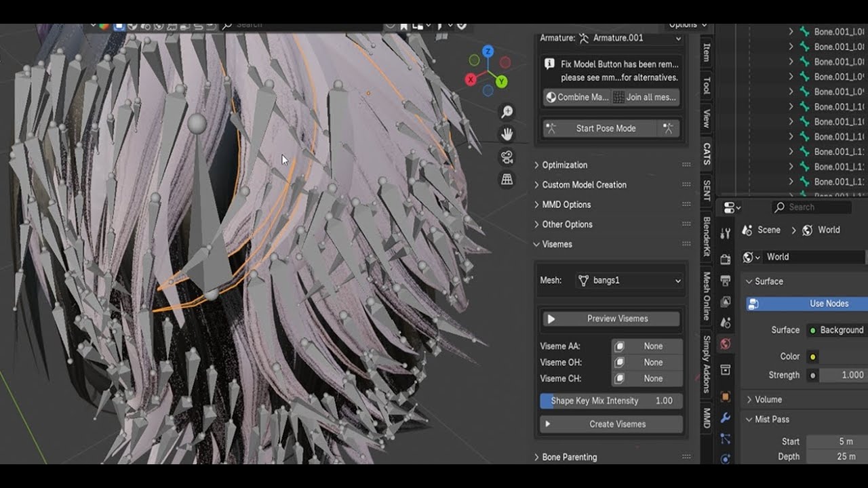Open the Scene properties tab icon

[x=725, y=323]
